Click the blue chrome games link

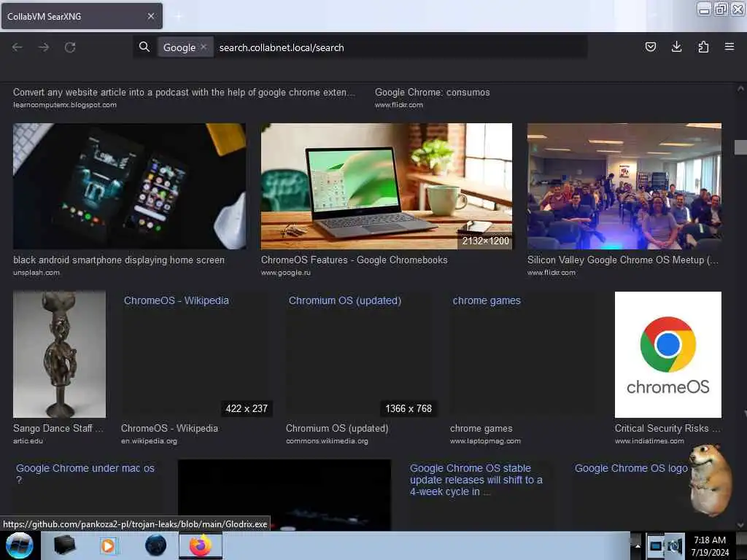click(487, 300)
